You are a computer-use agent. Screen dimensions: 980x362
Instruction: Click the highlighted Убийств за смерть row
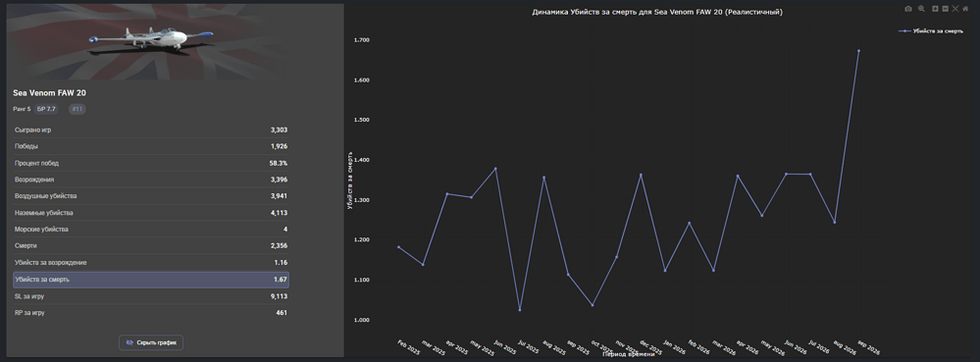[151, 280]
